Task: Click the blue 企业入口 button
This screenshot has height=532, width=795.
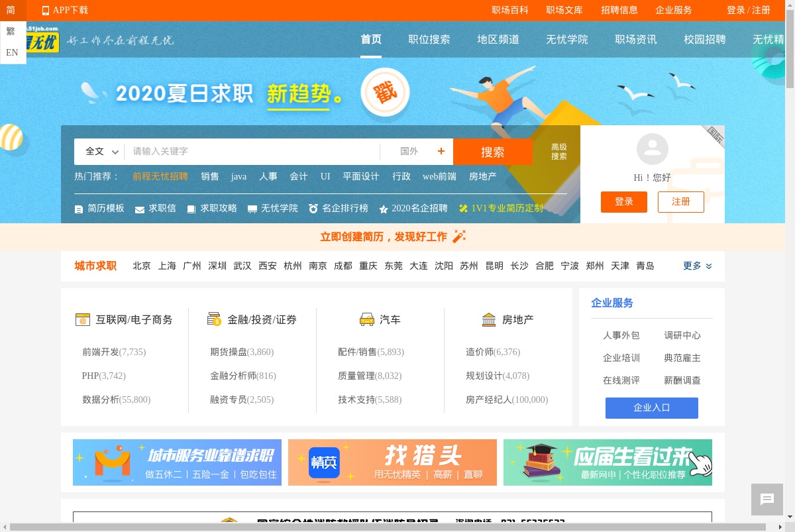Action: pyautogui.click(x=652, y=408)
